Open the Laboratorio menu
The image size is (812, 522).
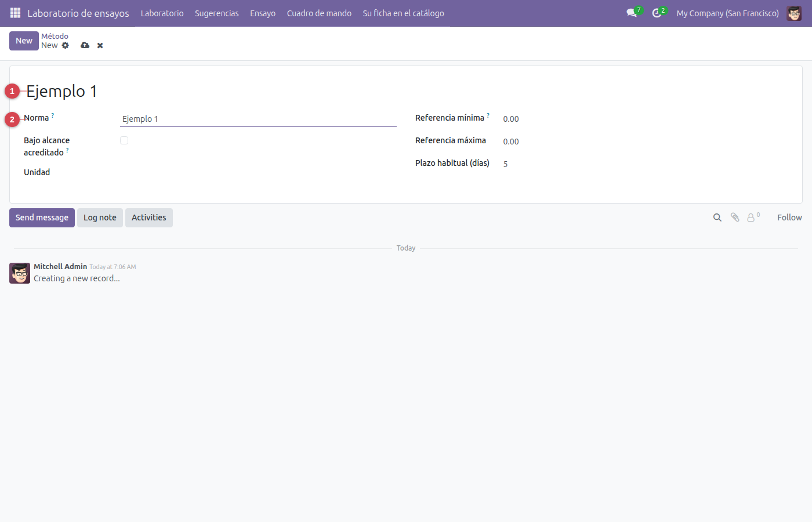tap(162, 13)
